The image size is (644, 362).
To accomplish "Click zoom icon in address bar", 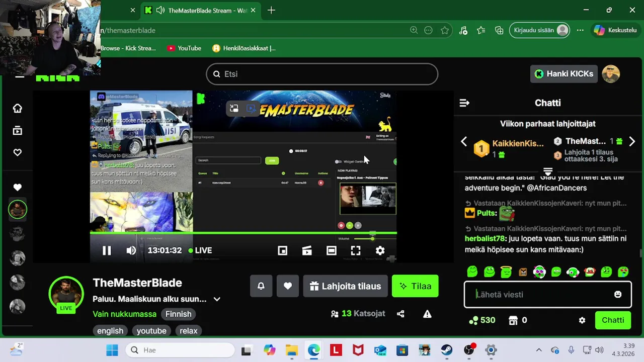I will coord(414,30).
